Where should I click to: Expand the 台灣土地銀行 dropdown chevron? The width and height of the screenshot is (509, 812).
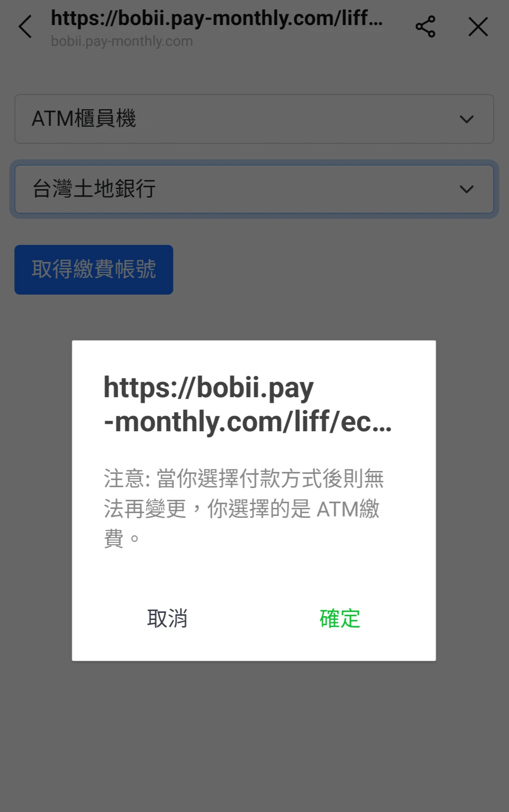466,190
